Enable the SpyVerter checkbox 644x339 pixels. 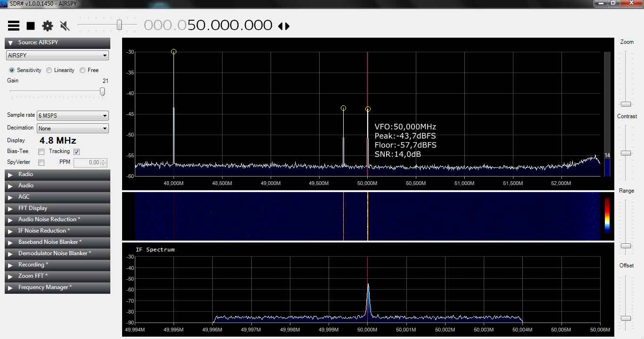(x=41, y=162)
